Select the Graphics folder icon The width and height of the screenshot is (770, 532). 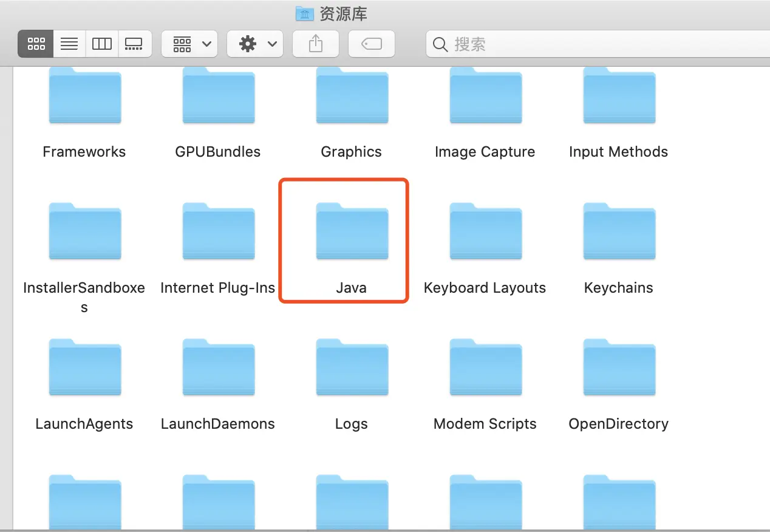[x=352, y=95]
